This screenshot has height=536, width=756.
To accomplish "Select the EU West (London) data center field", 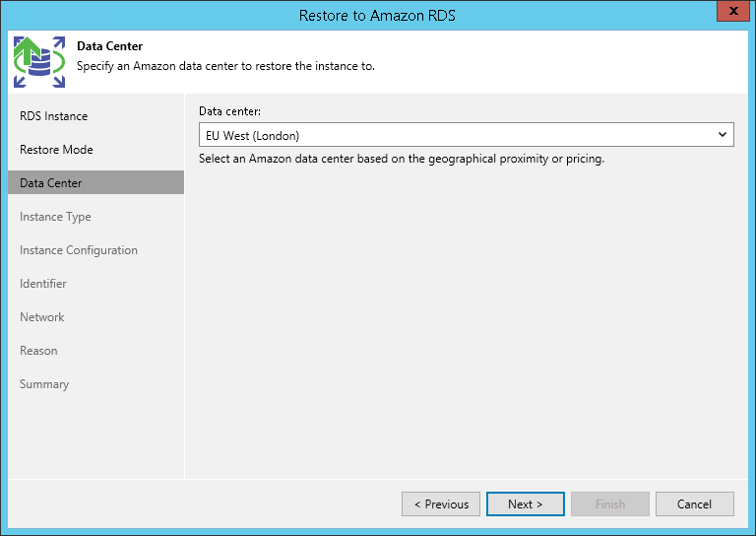I will point(467,135).
